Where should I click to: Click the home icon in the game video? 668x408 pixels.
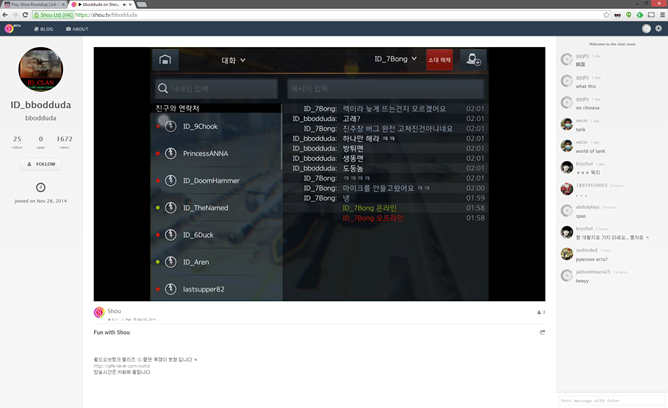pos(165,60)
